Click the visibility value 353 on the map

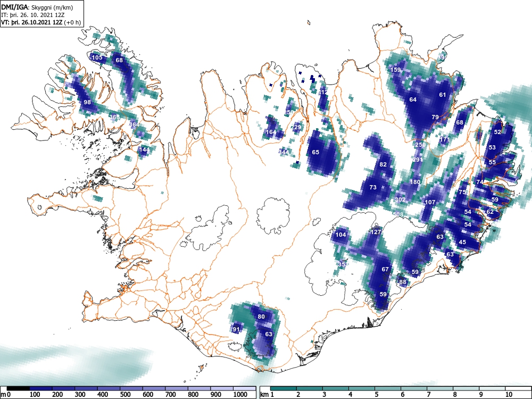tap(343, 264)
